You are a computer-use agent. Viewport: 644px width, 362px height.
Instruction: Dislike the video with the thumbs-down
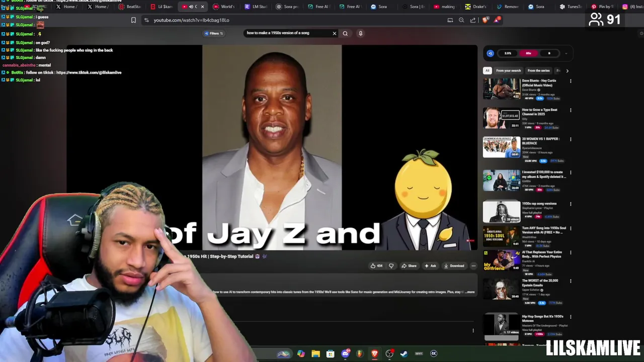pos(391,265)
